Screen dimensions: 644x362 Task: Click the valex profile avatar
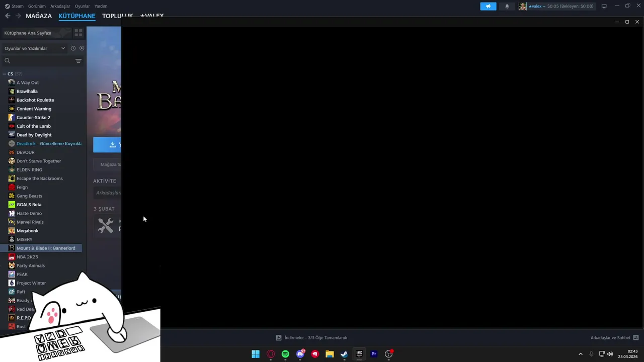(x=523, y=6)
